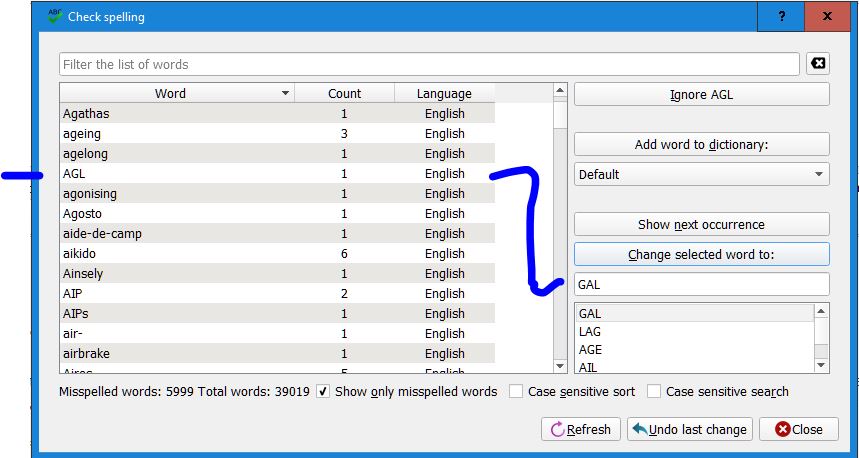Click suggestions list scrollbar down arrow
Image resolution: width=859 pixels, height=458 pixels.
pos(821,365)
